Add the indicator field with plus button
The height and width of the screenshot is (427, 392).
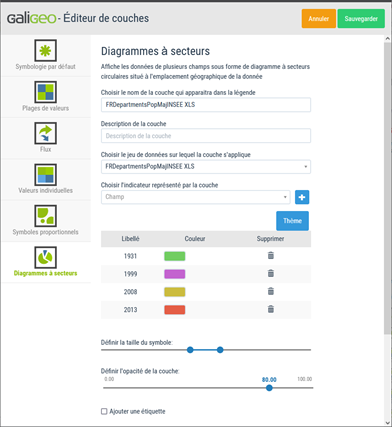pos(302,197)
